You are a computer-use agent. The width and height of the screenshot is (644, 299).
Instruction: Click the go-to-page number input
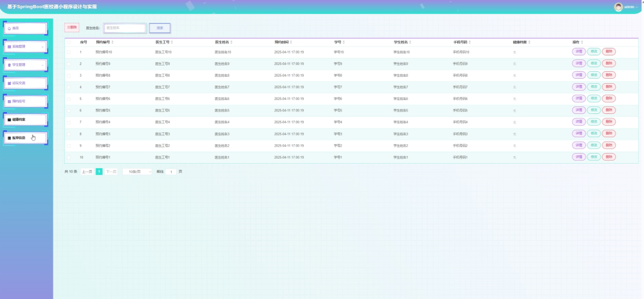171,172
